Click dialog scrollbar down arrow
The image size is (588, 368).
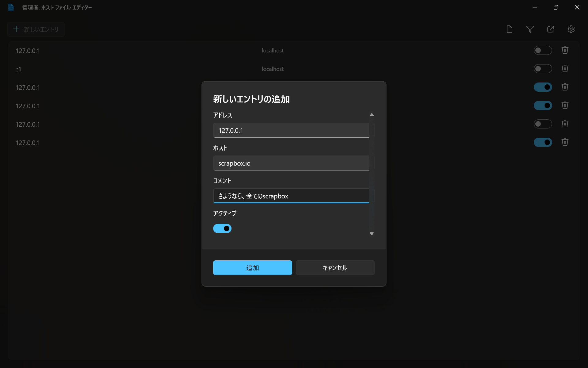coord(371,234)
